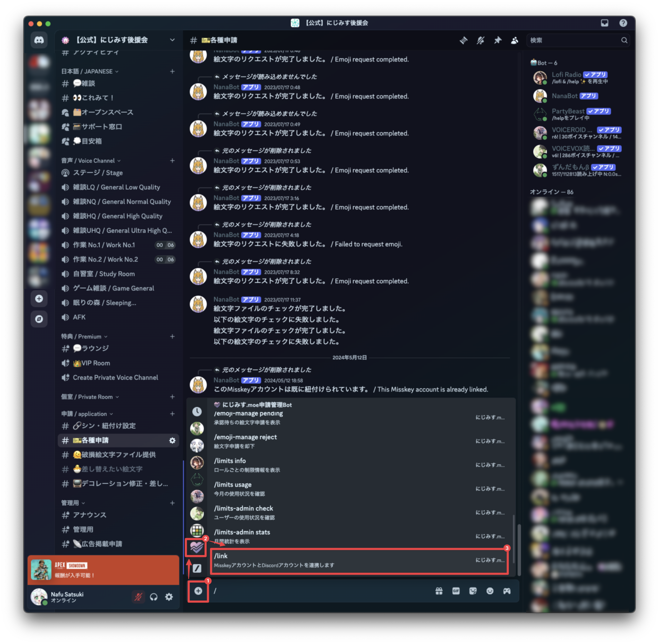Open the sticker picker icon
This screenshot has height=644, width=659.
473,591
